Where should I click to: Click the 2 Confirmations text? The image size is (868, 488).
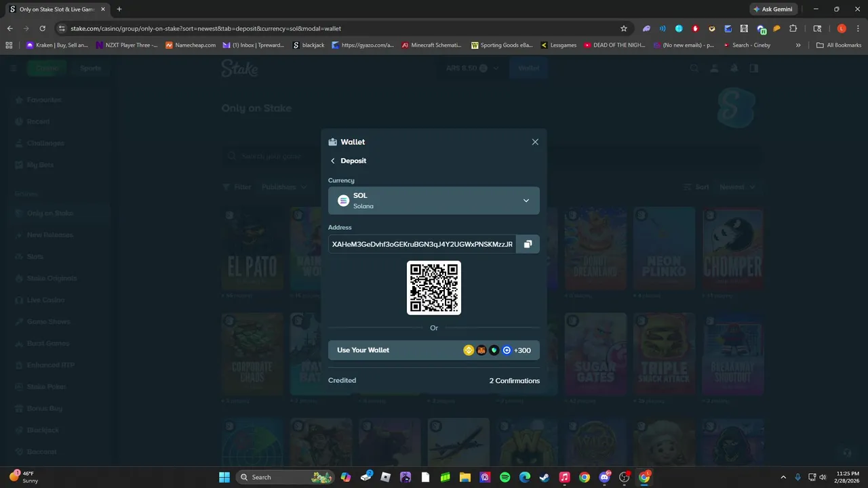pos(515,380)
